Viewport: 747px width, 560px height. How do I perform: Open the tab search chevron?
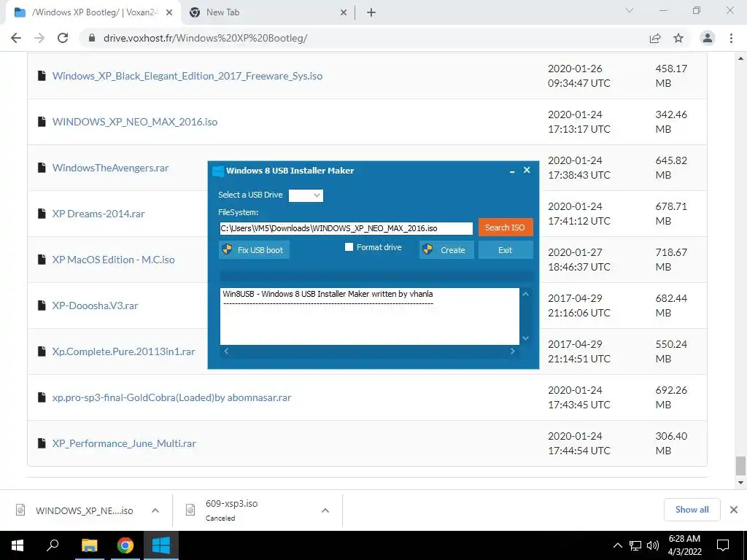point(630,10)
